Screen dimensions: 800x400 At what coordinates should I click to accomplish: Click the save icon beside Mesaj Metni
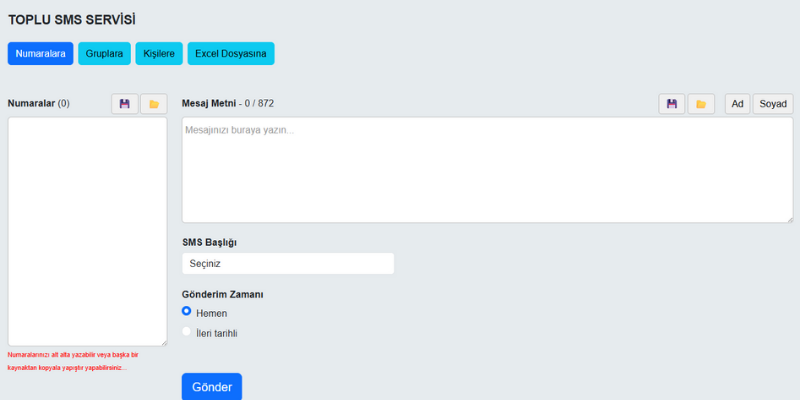pyautogui.click(x=673, y=104)
